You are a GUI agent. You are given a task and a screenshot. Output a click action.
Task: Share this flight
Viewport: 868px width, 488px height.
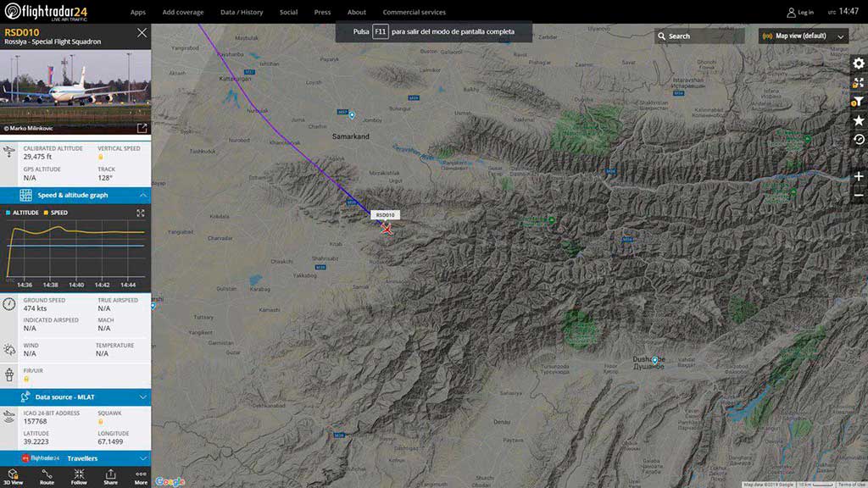[x=111, y=477]
